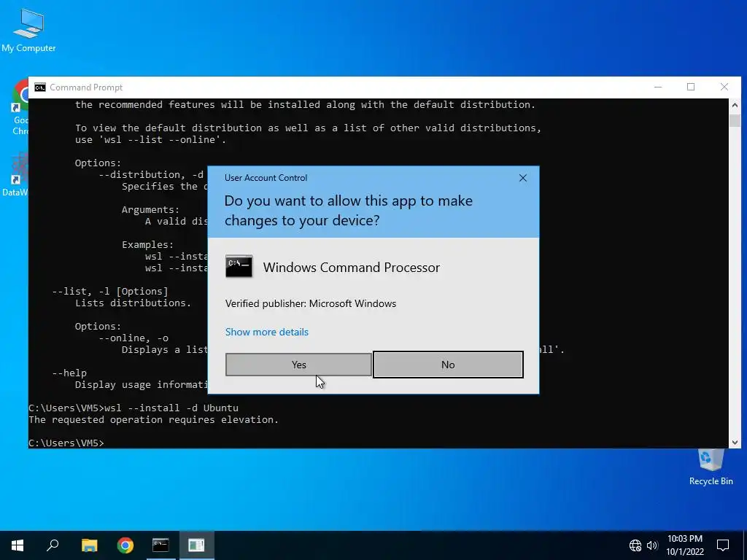Select the DataW desktop shortcut icon
The image size is (747, 560).
(x=19, y=174)
